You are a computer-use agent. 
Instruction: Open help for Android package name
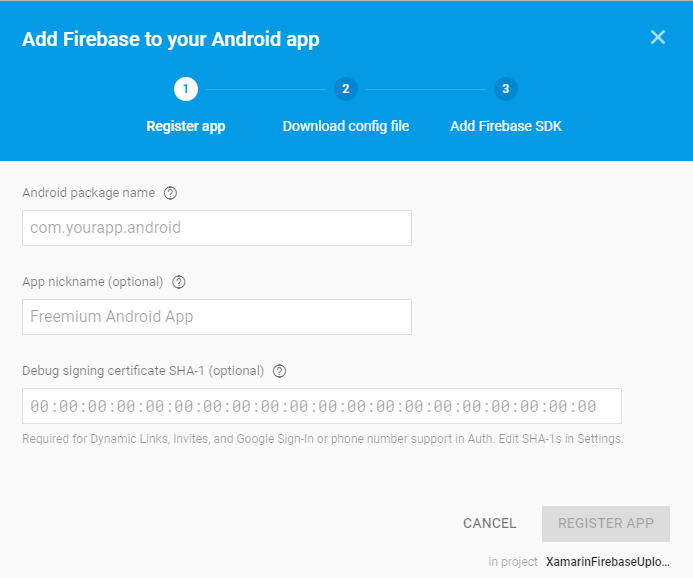[170, 193]
